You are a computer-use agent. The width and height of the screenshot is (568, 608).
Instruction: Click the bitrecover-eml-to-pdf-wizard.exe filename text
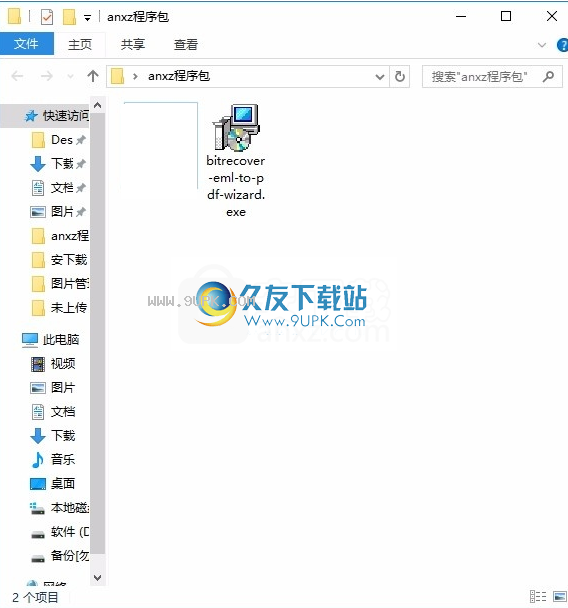(x=236, y=186)
